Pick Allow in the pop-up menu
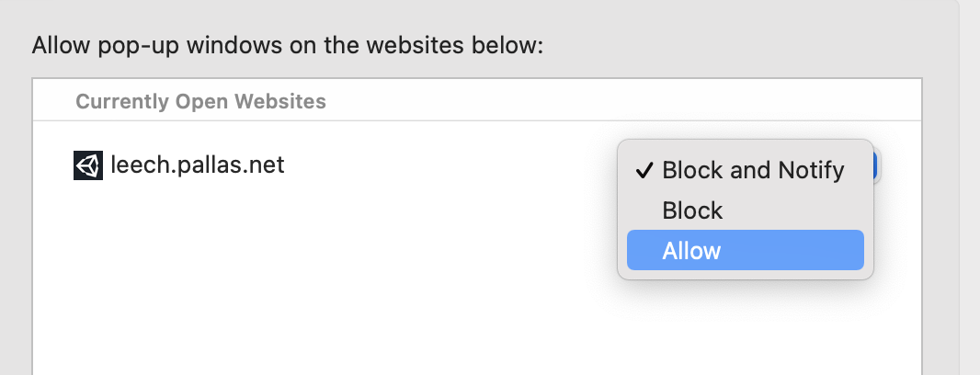Viewport: 980px width, 375px height. tap(691, 251)
